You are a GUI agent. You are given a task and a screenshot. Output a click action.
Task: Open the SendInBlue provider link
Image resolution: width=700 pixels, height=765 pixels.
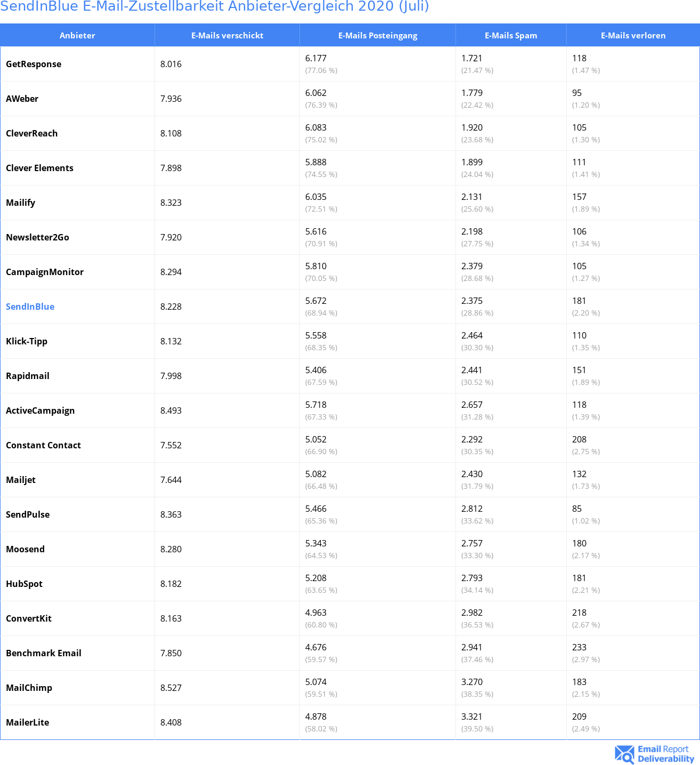click(30, 307)
